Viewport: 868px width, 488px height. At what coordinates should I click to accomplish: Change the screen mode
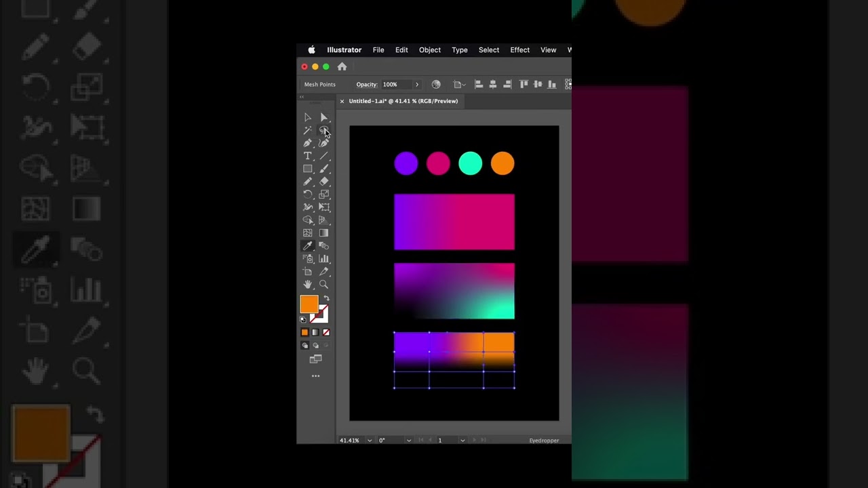315,359
